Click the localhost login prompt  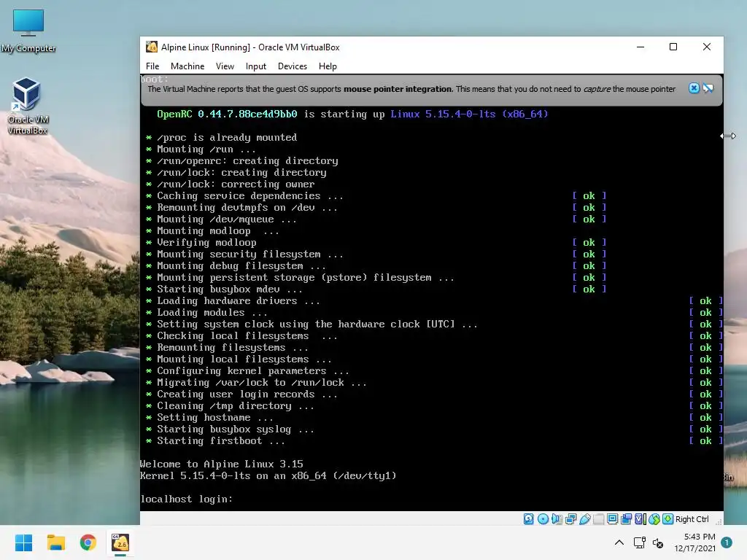186,499
